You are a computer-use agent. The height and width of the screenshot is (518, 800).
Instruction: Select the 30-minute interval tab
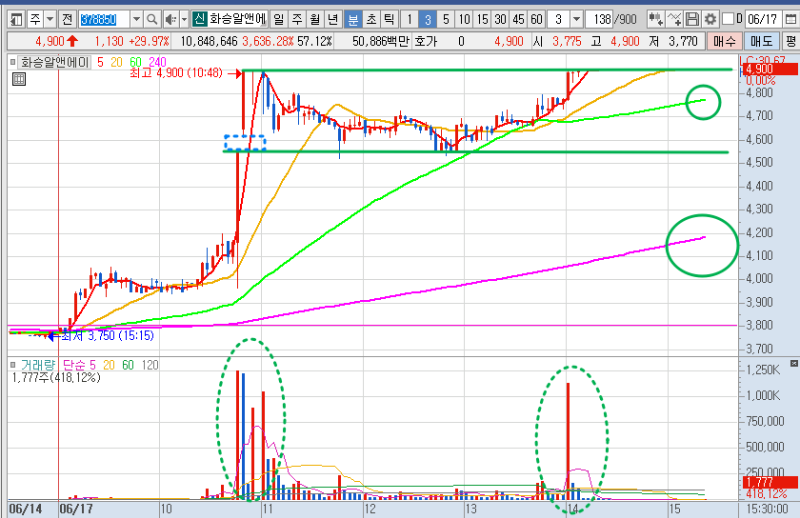click(501, 19)
